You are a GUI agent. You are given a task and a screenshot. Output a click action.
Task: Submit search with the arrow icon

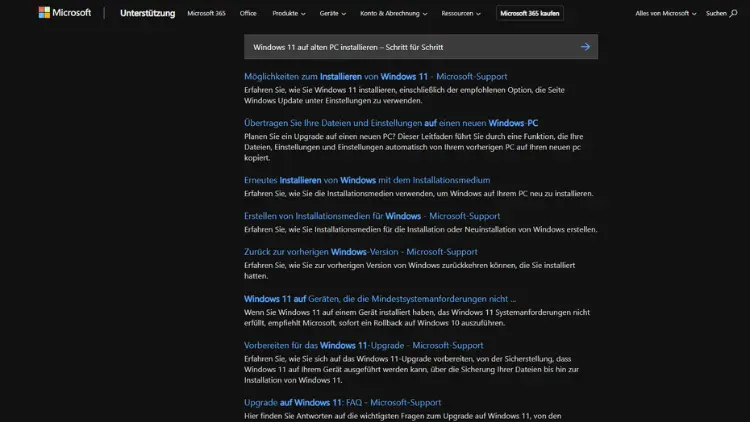coord(585,47)
